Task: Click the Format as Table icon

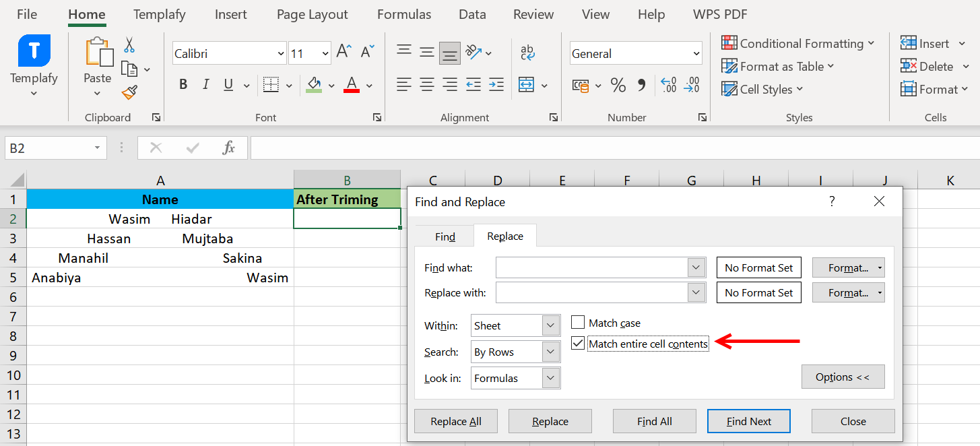Action: tap(730, 66)
